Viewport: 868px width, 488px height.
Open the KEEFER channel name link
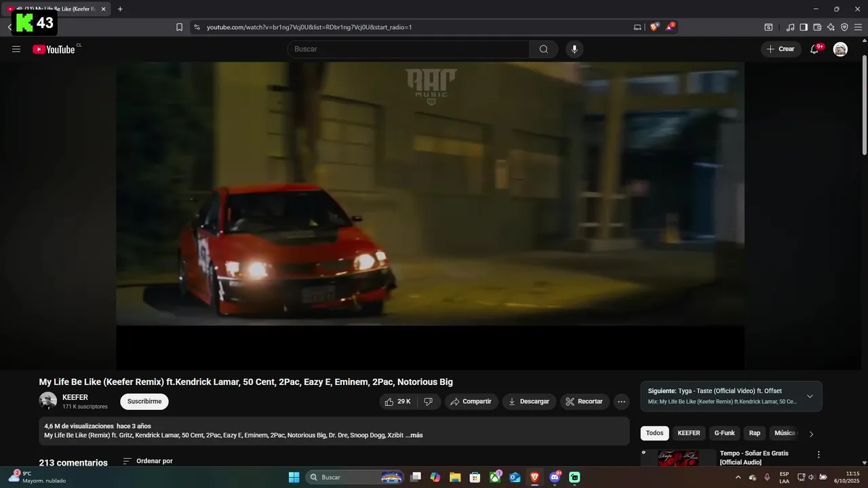[75, 397]
